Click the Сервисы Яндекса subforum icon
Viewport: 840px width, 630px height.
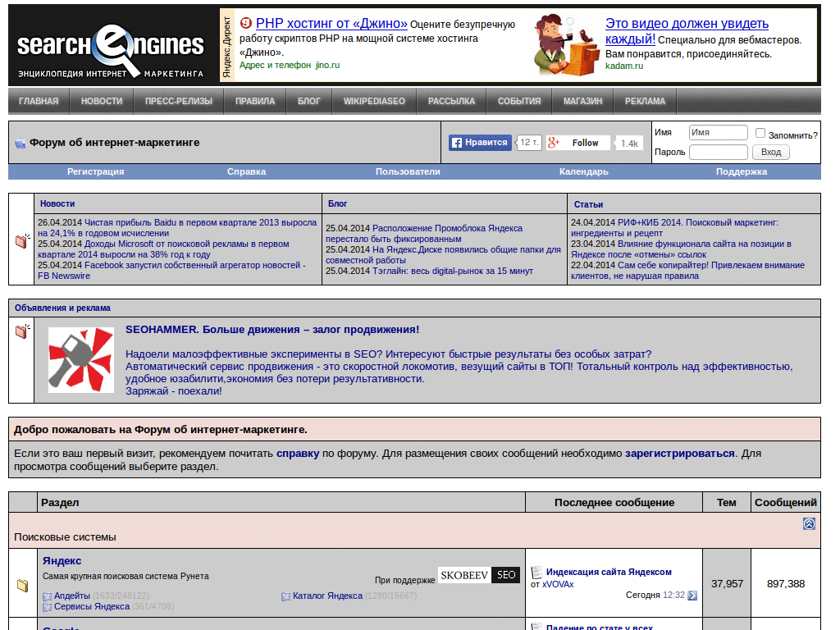click(46, 607)
